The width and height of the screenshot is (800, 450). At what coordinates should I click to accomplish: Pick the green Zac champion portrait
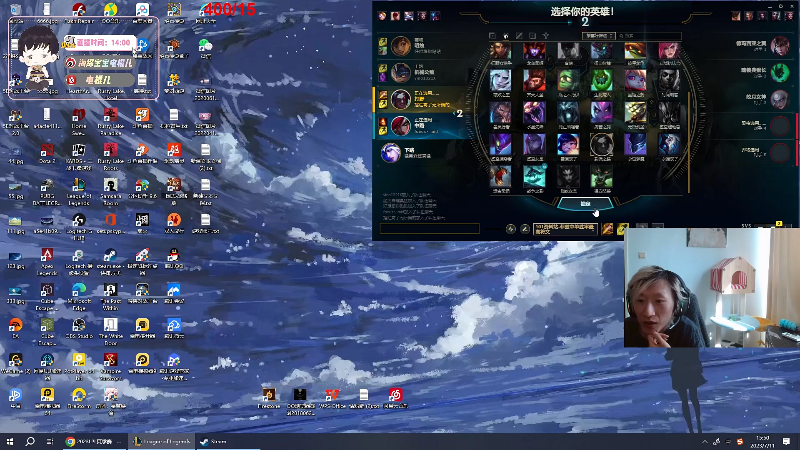pos(602,81)
